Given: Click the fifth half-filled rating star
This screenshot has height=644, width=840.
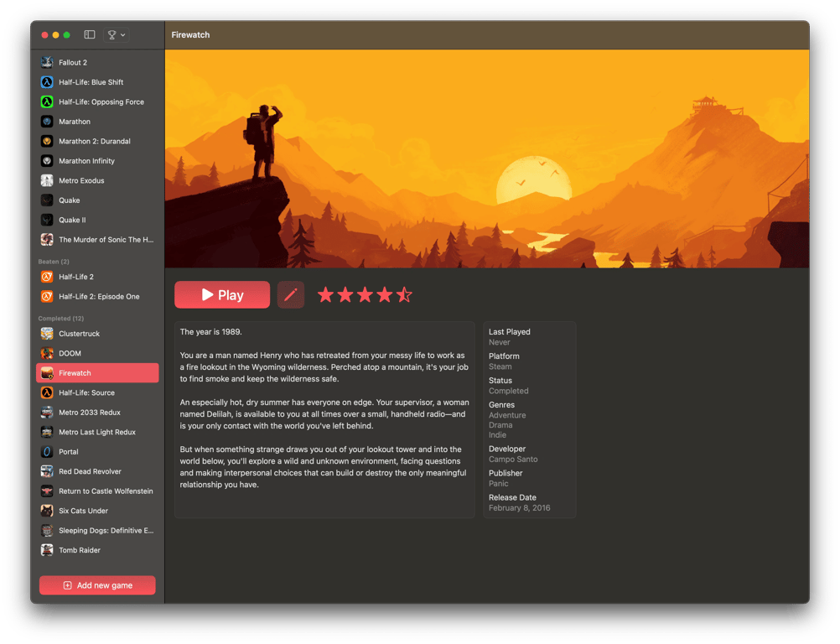Looking at the screenshot, I should pos(404,294).
